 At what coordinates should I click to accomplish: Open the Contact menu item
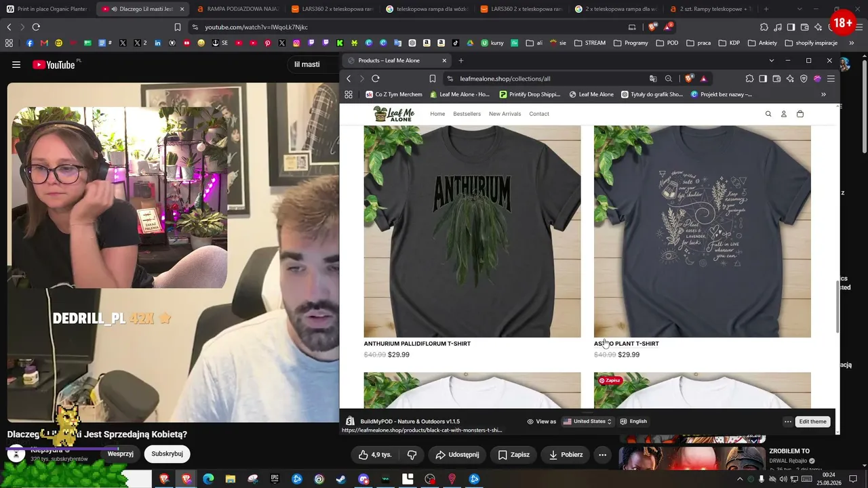(x=539, y=114)
